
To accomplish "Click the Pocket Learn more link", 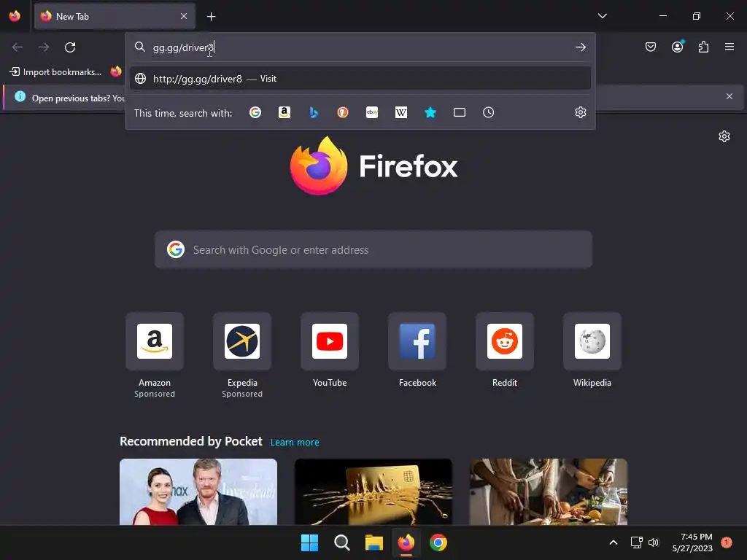I will (295, 443).
